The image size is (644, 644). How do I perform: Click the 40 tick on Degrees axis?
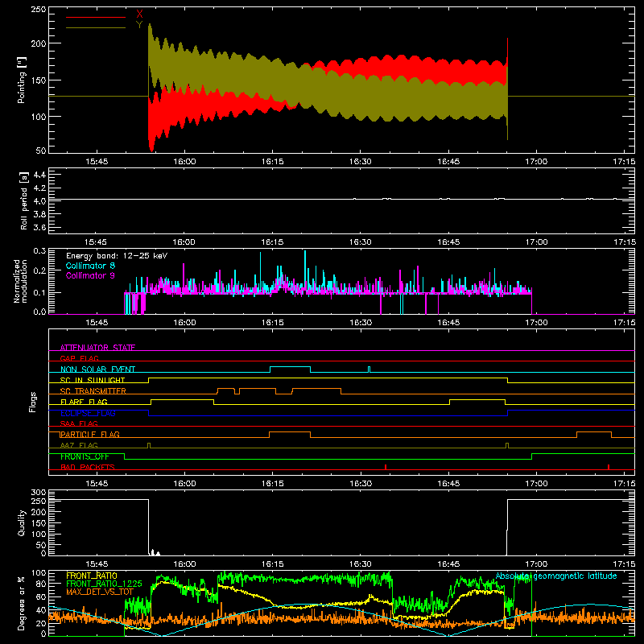coord(41,610)
